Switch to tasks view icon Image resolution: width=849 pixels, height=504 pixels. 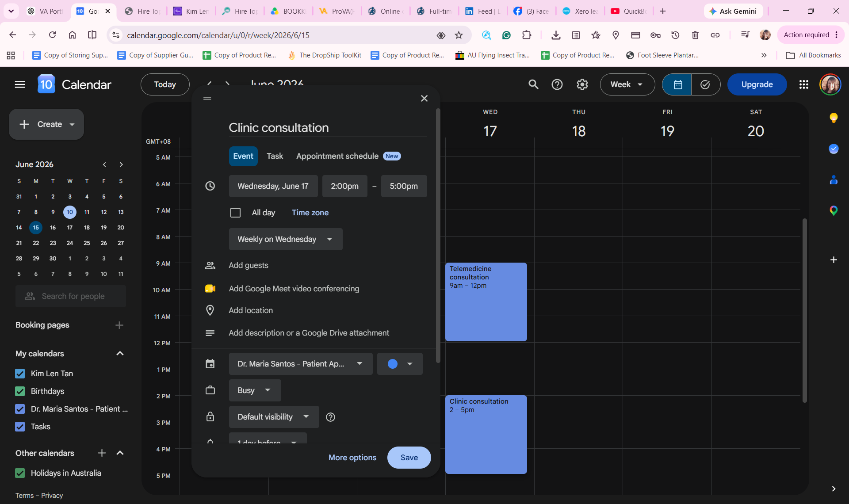(705, 84)
